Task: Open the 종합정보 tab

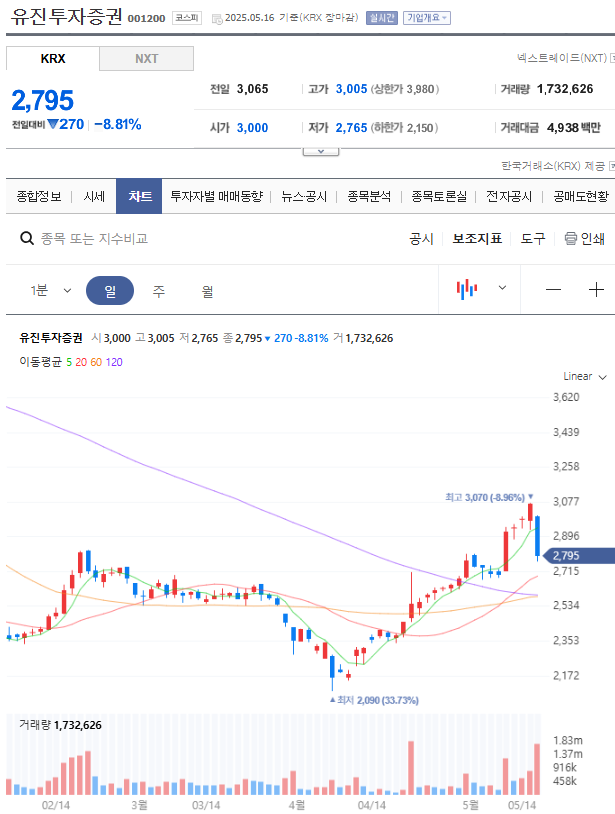Action: coord(39,196)
